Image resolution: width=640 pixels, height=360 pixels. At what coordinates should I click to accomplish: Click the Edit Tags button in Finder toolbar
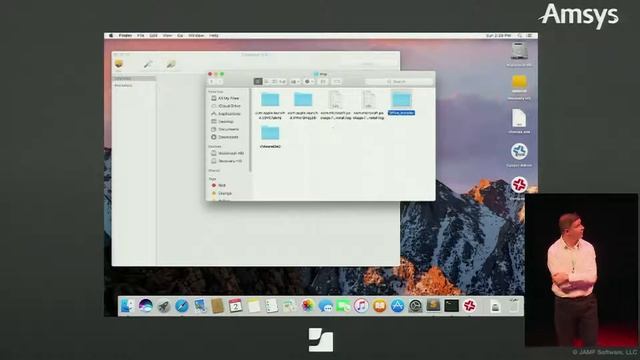[337, 82]
